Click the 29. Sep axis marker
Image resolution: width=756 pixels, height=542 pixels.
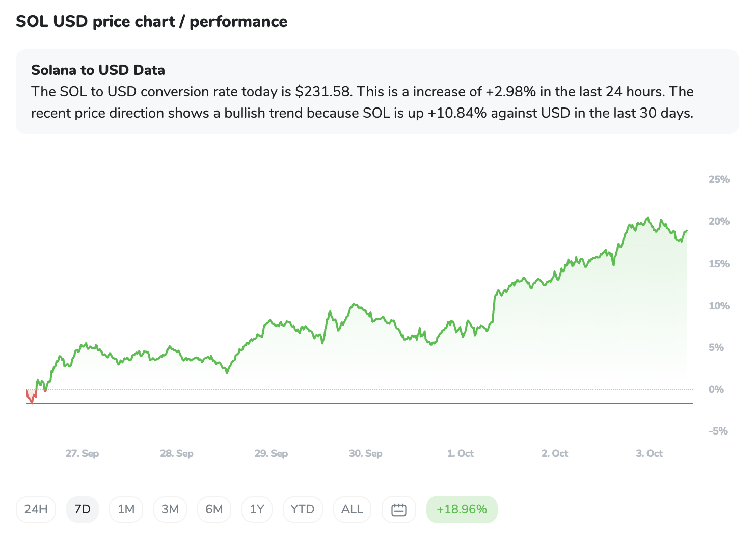pyautogui.click(x=271, y=453)
